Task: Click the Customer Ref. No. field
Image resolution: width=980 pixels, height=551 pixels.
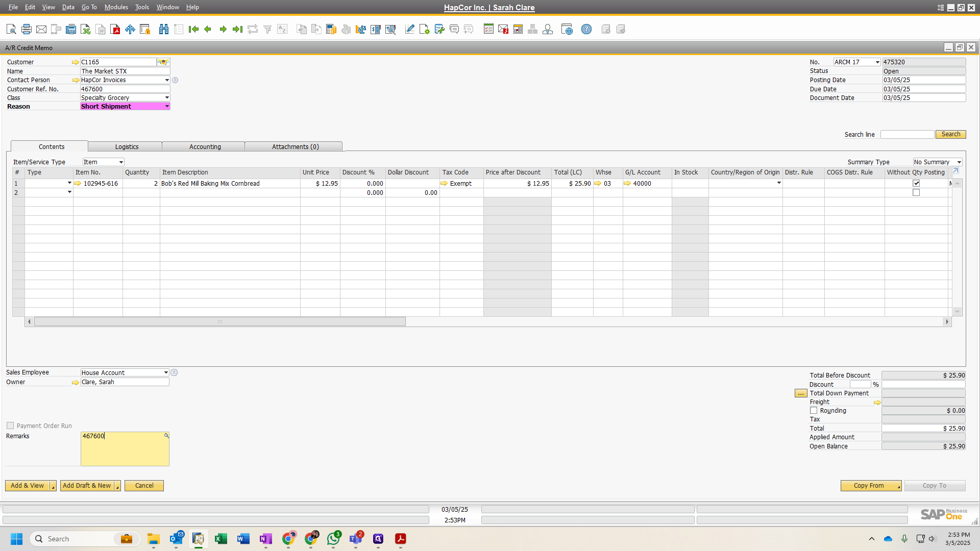Action: click(x=125, y=89)
